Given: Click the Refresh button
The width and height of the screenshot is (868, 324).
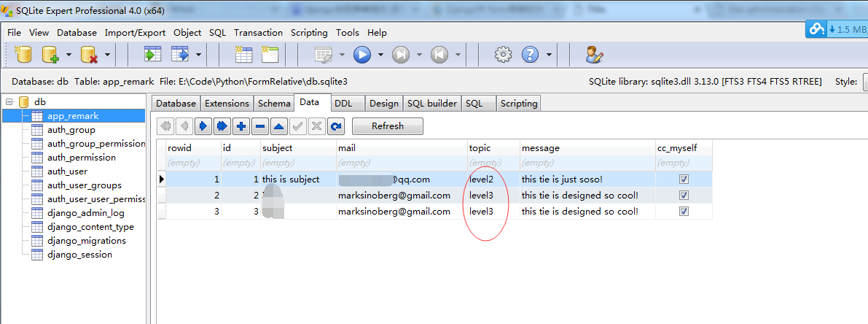Looking at the screenshot, I should [x=388, y=126].
